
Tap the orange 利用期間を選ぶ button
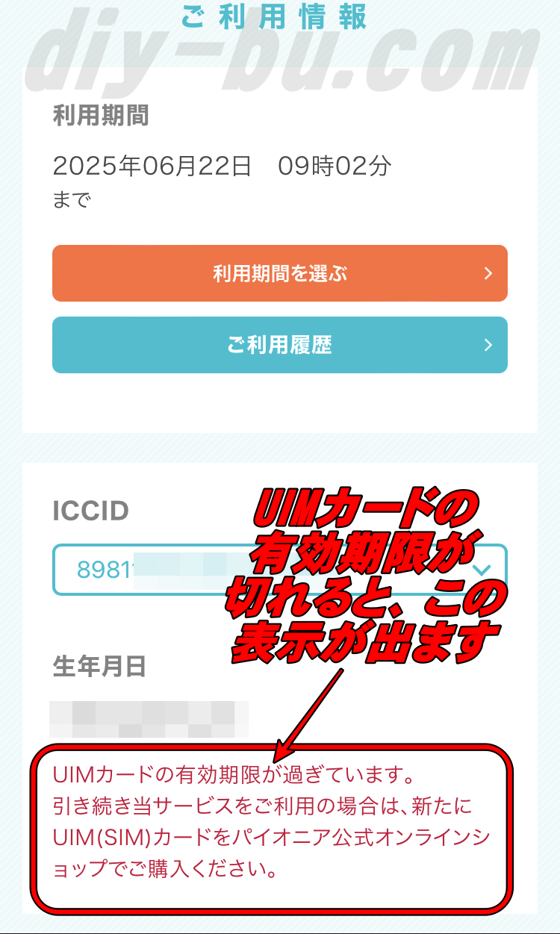(280, 273)
